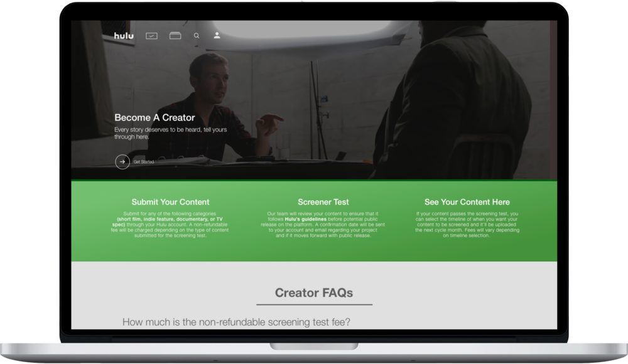Click the Get Started label
The height and width of the screenshot is (364, 628).
coord(144,162)
